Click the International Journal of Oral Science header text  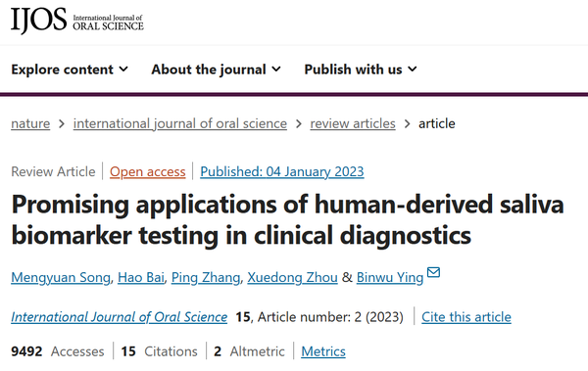click(x=108, y=23)
